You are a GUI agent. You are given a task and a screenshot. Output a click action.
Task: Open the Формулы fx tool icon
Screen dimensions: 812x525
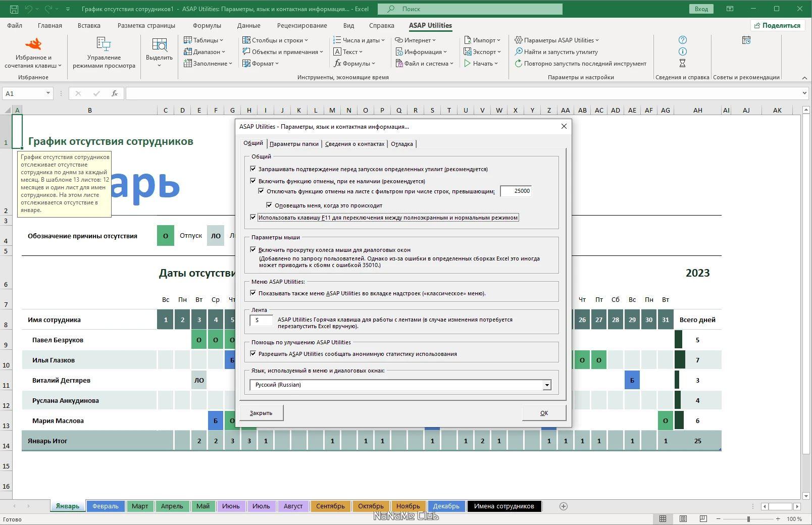pyautogui.click(x=338, y=64)
